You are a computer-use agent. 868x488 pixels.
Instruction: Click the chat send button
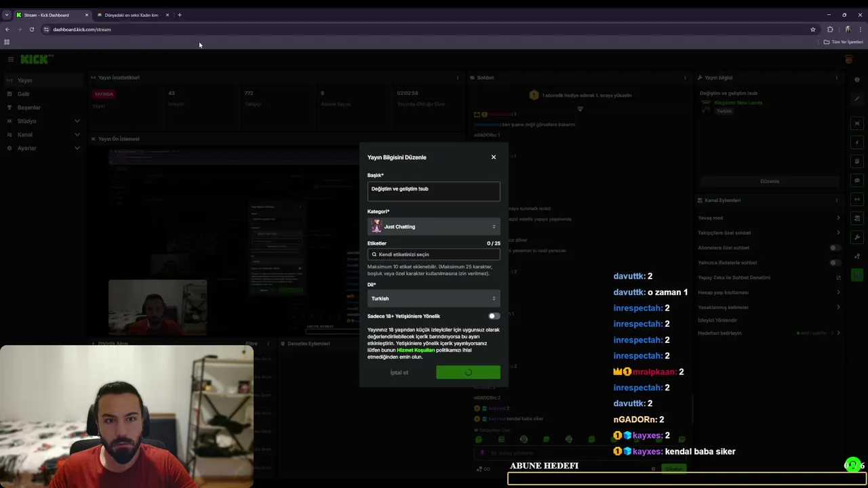click(673, 468)
